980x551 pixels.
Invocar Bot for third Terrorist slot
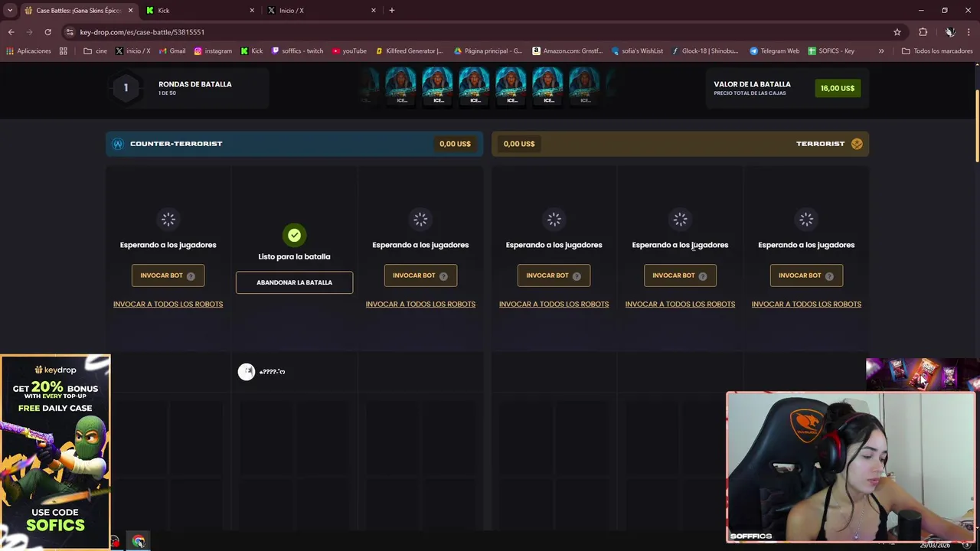806,275
